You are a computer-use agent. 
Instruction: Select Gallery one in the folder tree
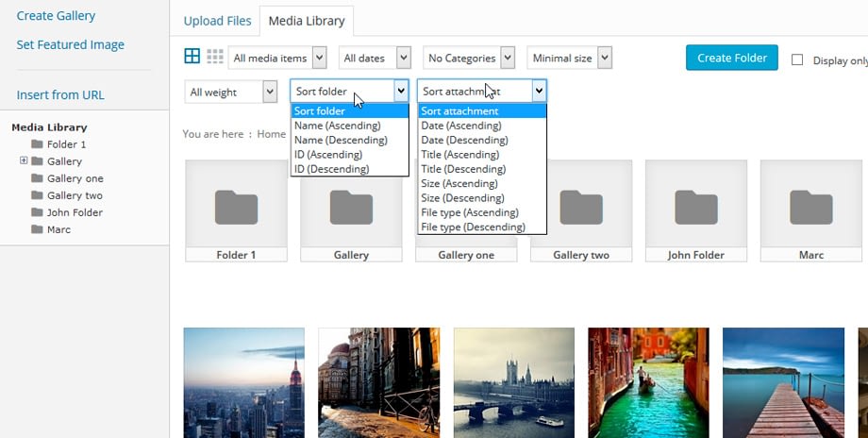coord(75,178)
